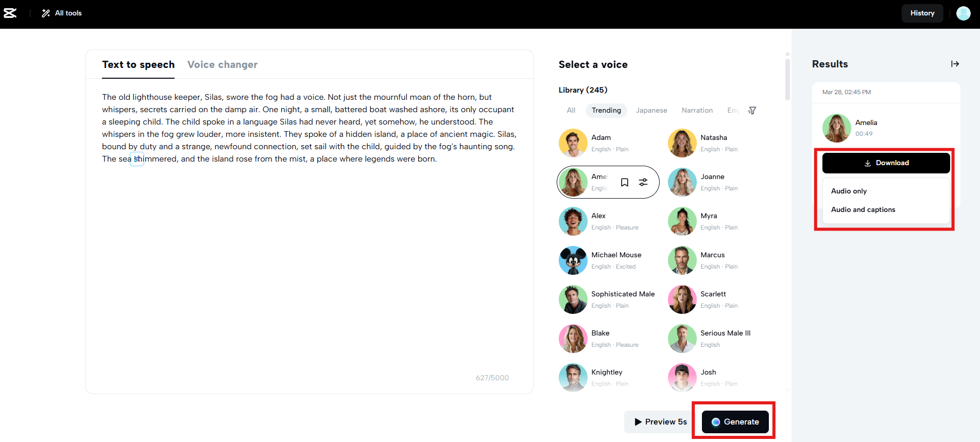Choose the Natasha voice
Viewport: 980px width, 442px height.
717,143
